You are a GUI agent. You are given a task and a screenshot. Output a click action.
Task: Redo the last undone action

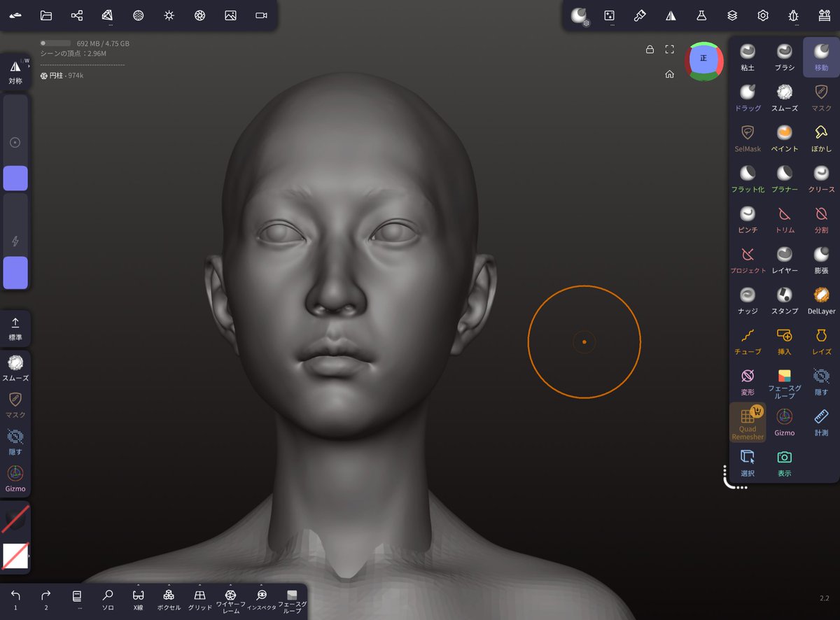pyautogui.click(x=46, y=600)
